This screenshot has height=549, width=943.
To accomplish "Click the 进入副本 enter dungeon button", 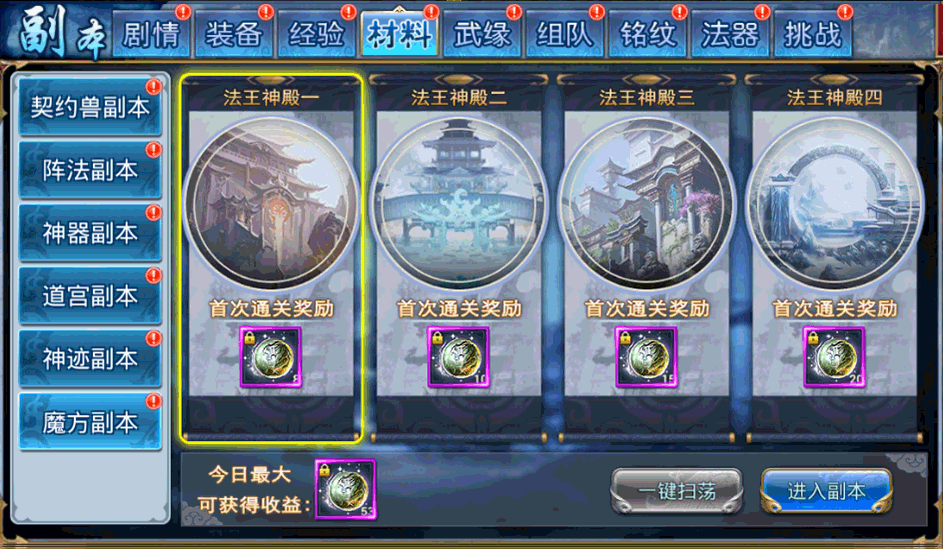I will click(826, 491).
